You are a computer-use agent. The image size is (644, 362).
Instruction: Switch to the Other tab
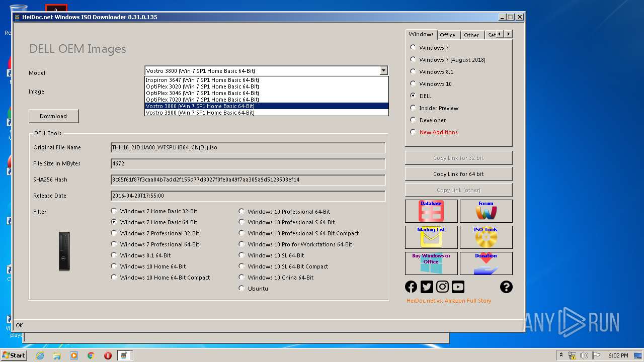pos(471,35)
